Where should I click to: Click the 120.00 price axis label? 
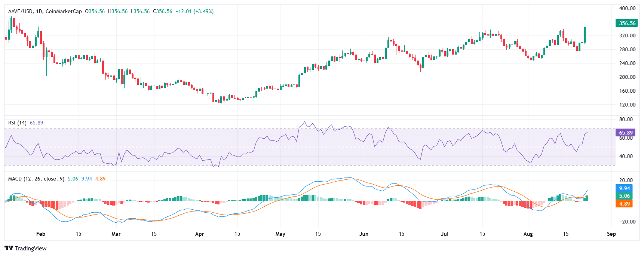[x=627, y=105]
